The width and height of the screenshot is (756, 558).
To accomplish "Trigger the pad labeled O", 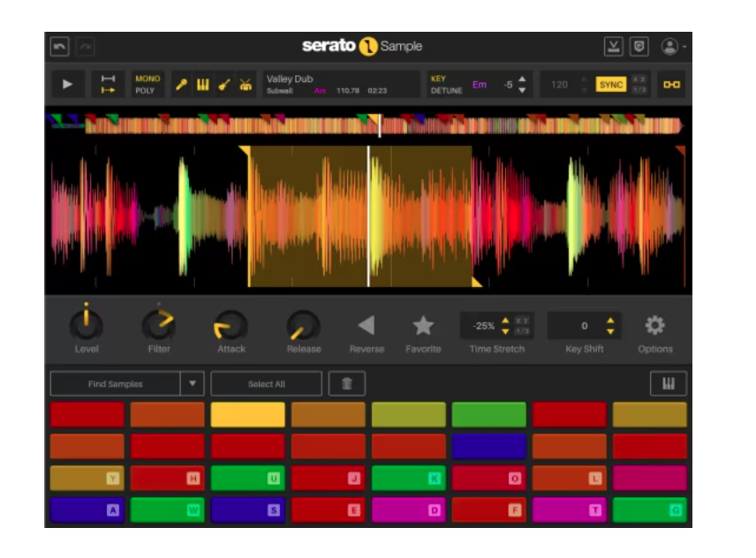I will (x=489, y=479).
